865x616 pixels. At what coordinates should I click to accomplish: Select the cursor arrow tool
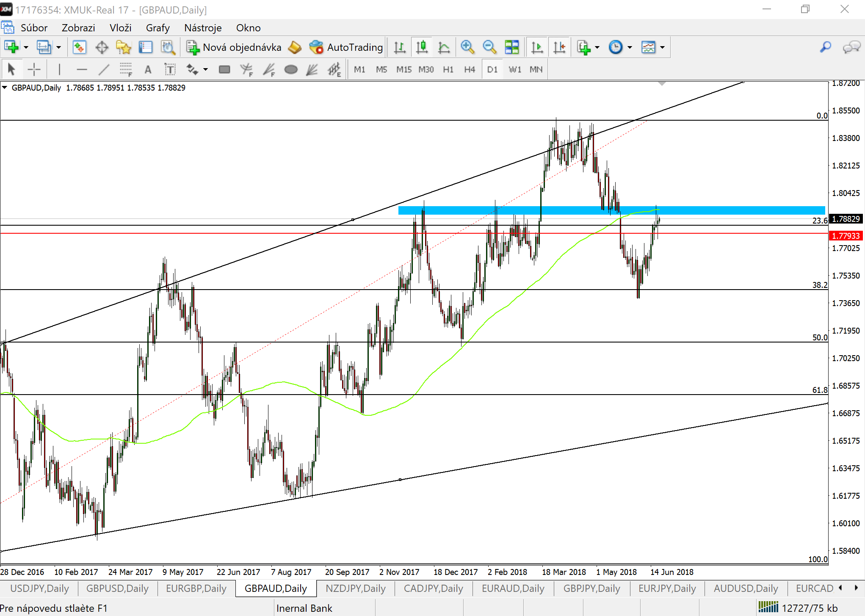[x=11, y=69]
